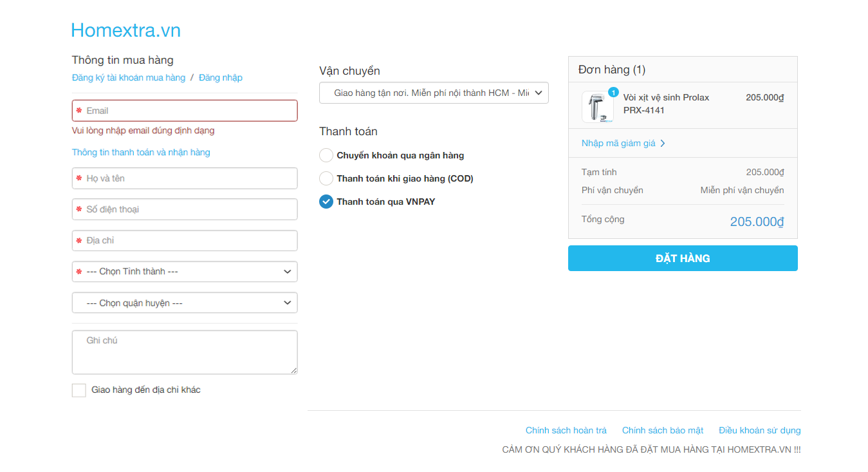
Task: Click the Prolax sprayer product thumbnail
Action: (x=597, y=108)
